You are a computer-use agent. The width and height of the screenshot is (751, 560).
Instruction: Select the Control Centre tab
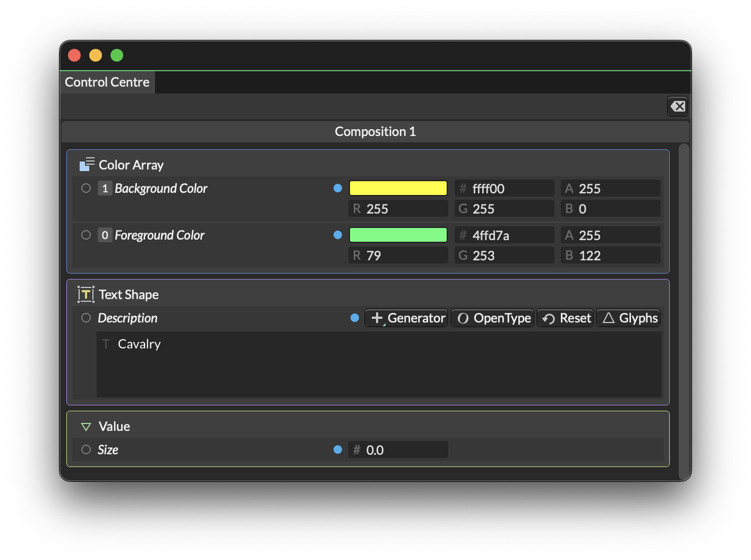[x=107, y=82]
